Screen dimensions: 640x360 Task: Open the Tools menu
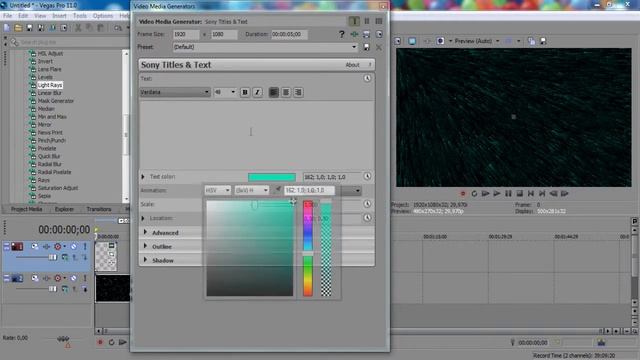point(80,16)
